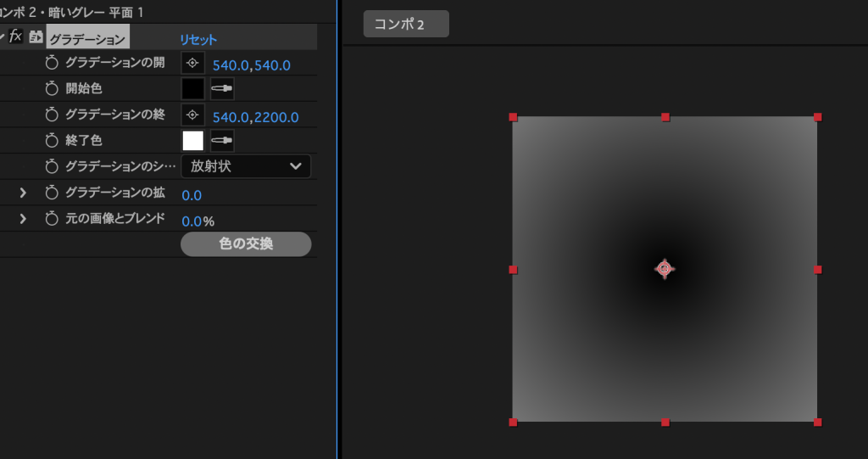
Task: Toggle stopwatch for グラデーションの開始 point
Action: [x=52, y=63]
